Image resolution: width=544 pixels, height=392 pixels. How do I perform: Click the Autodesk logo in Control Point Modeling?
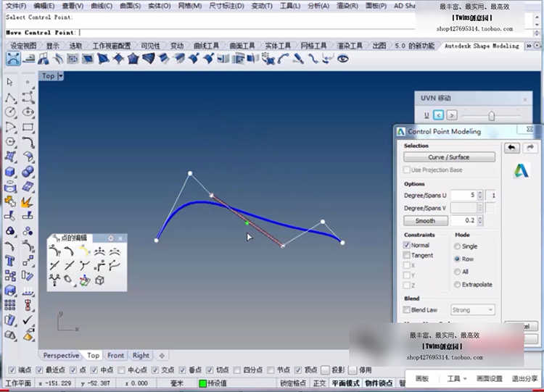521,171
